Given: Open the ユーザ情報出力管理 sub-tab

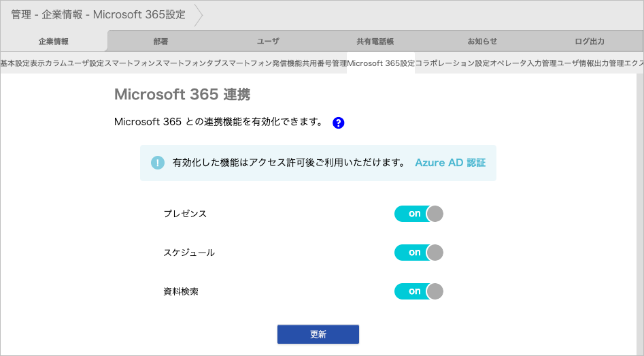Looking at the screenshot, I should [590, 63].
